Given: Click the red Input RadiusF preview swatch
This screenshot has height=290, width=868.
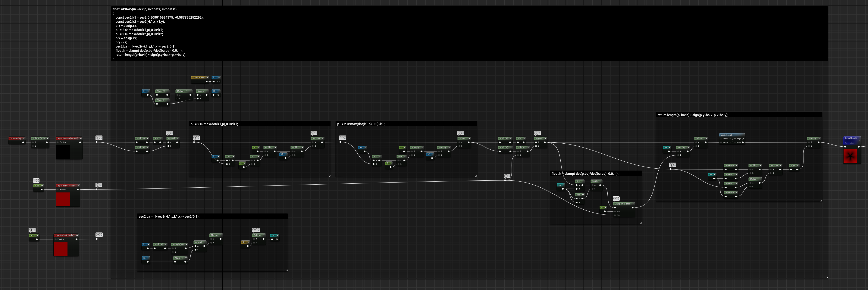Looking at the screenshot, I should 61,249.
